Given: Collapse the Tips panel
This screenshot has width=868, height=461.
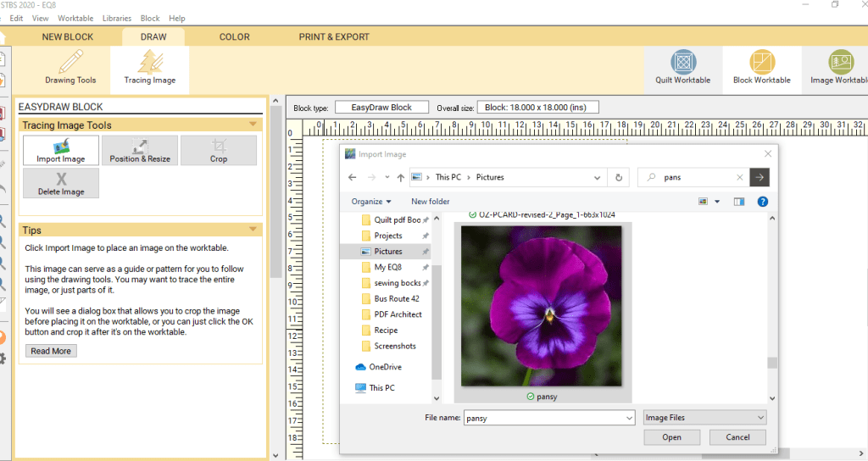Looking at the screenshot, I should click(x=253, y=230).
